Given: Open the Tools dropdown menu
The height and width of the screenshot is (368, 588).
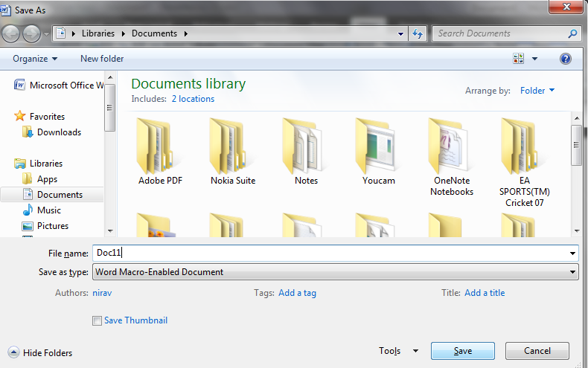Looking at the screenshot, I should 398,351.
